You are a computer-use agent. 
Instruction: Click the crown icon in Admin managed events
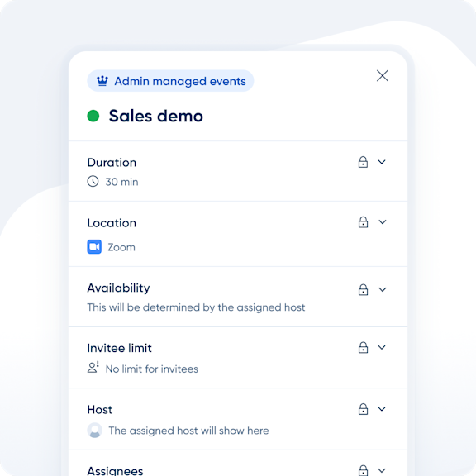(102, 81)
